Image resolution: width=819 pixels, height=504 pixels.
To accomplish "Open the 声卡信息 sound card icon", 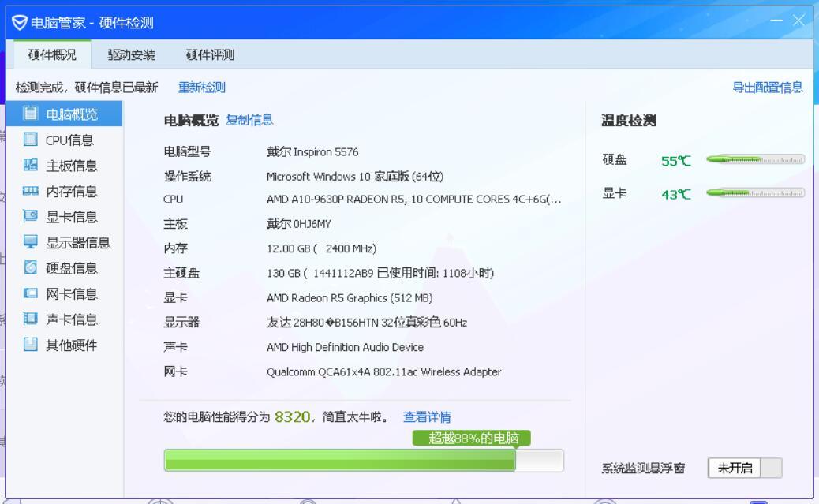I will (x=31, y=319).
